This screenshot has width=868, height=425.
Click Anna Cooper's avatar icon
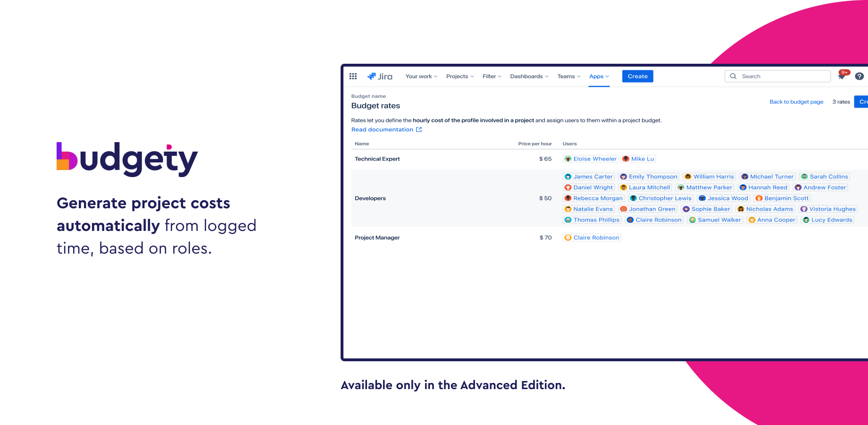752,220
